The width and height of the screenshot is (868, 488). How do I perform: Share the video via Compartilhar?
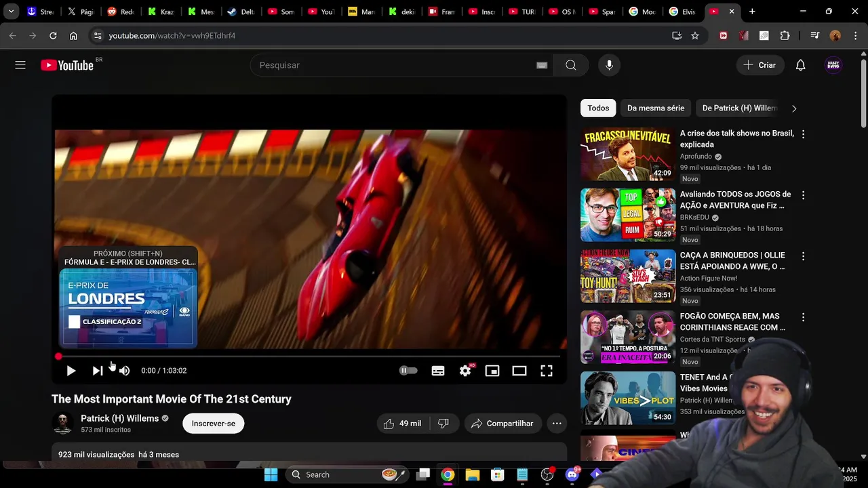[502, 424]
